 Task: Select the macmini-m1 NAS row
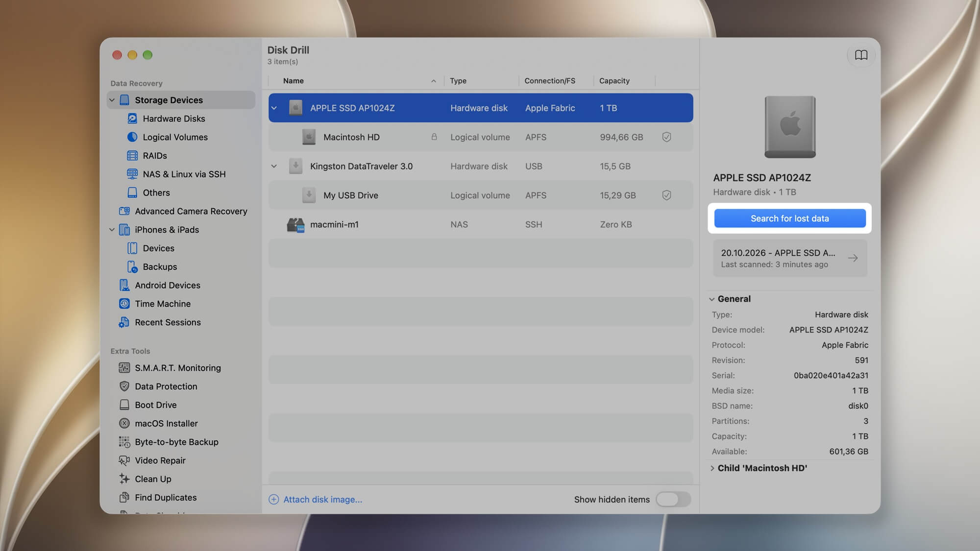point(480,224)
